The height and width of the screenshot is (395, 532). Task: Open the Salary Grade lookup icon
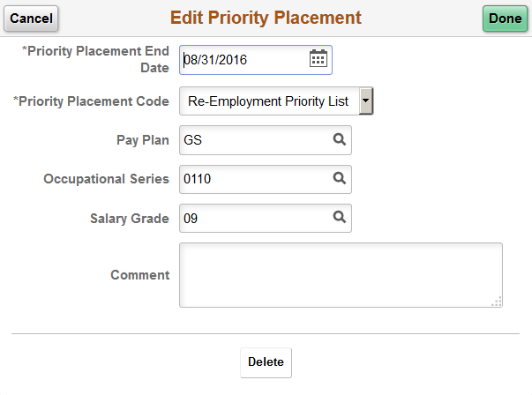[x=338, y=218]
